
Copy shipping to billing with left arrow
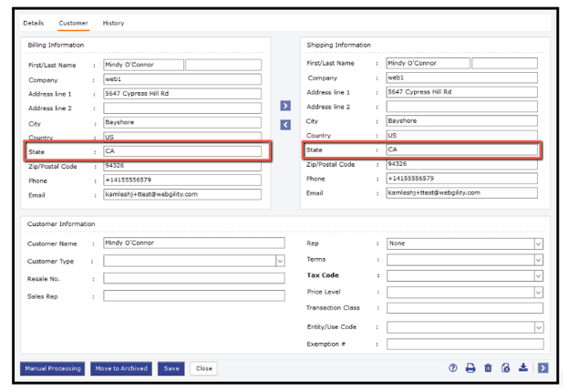click(285, 124)
